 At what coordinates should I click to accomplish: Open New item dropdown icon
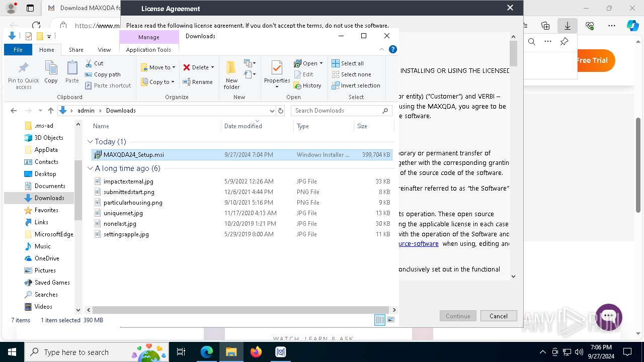click(250, 63)
